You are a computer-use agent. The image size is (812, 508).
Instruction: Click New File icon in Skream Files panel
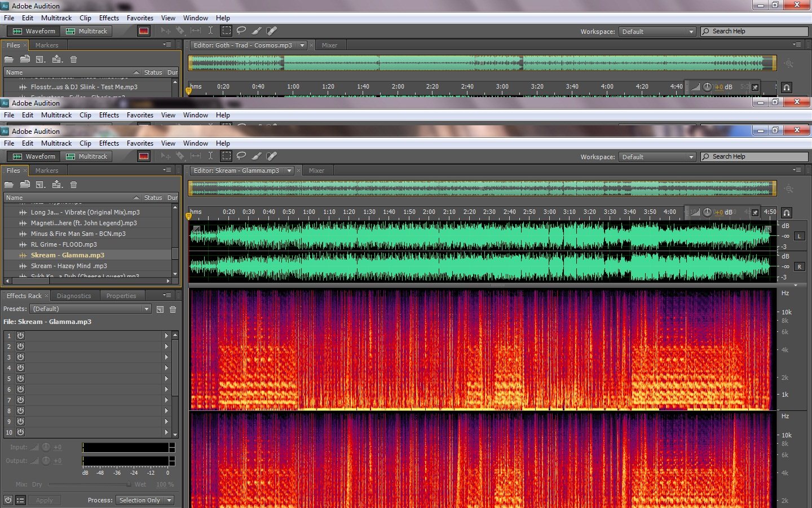41,185
